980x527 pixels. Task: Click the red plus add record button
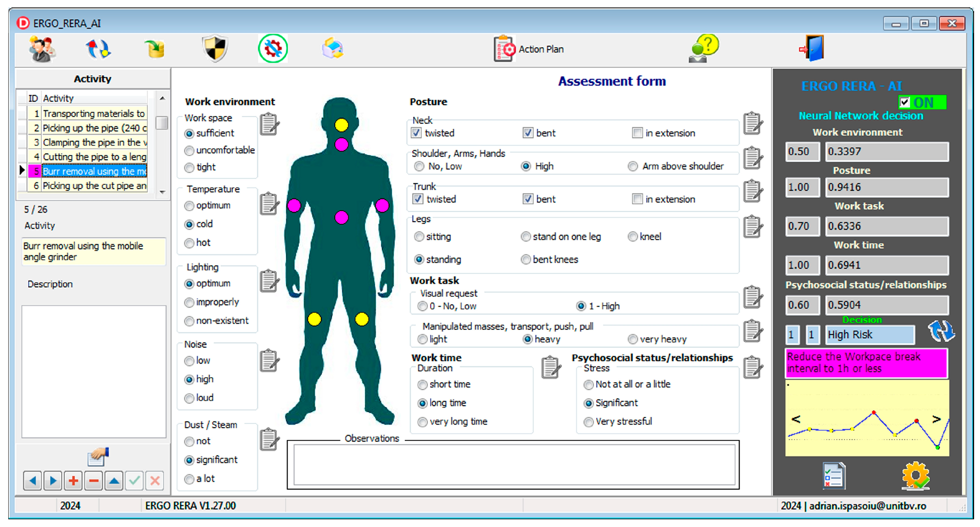click(x=73, y=481)
